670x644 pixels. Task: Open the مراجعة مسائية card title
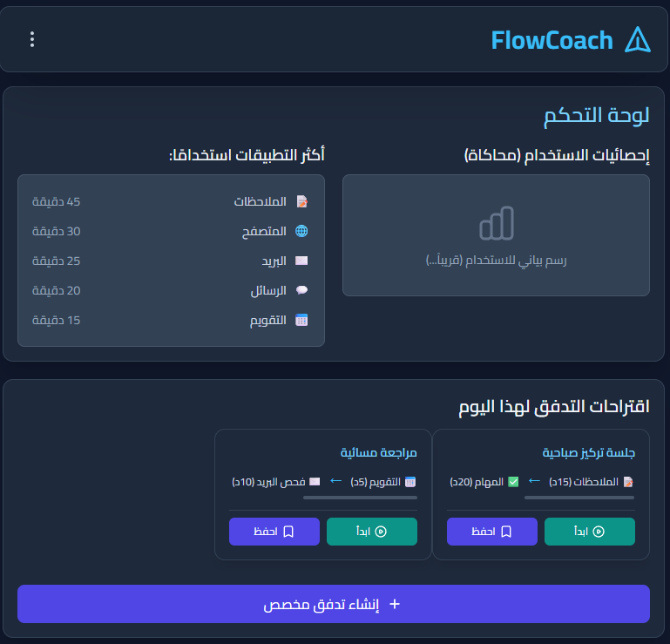click(378, 453)
